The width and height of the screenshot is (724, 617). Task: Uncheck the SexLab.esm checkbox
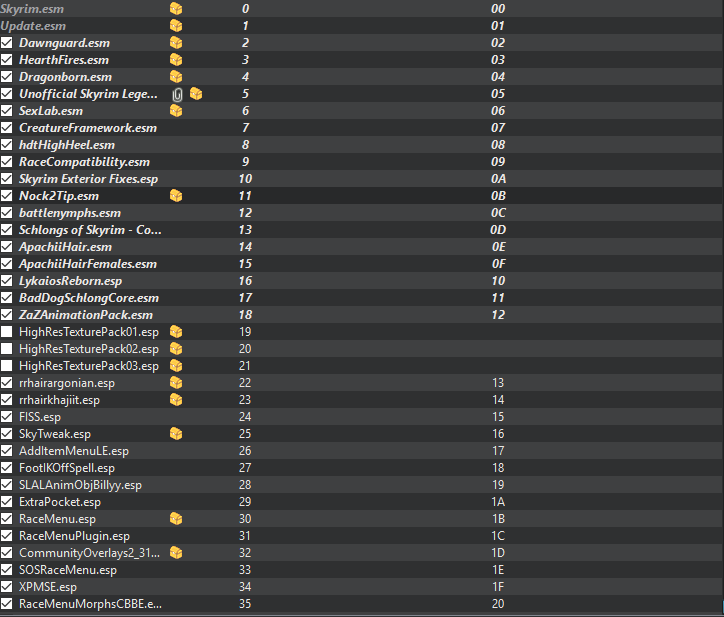6,111
